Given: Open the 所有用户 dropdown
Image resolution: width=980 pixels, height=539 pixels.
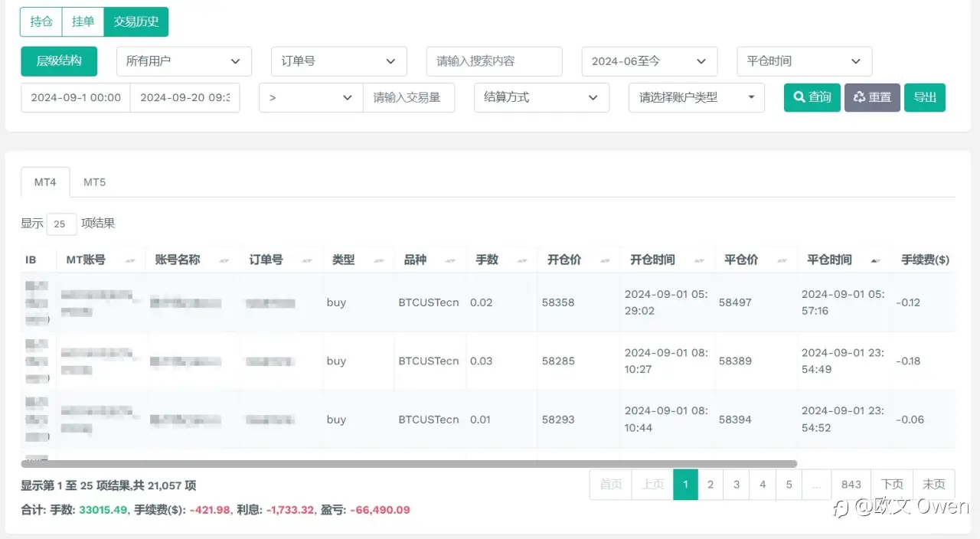Looking at the screenshot, I should tap(184, 61).
